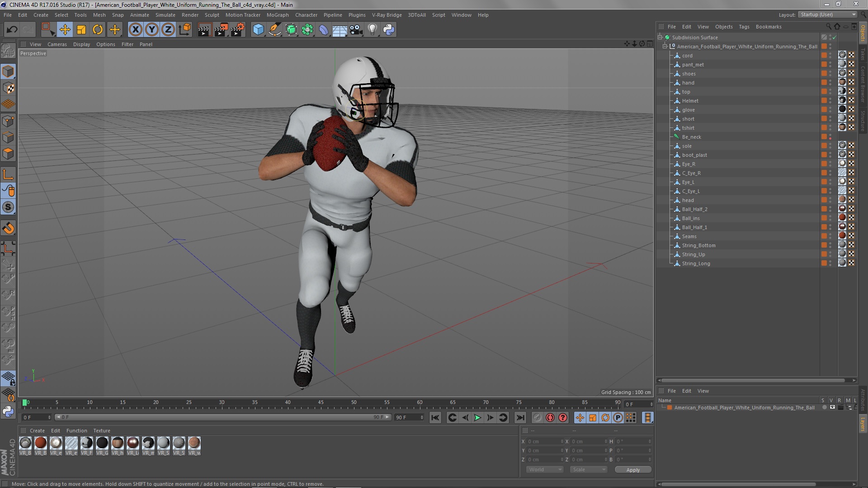Open the deformer Bend icon
The height and width of the screenshot is (488, 868).
click(324, 30)
